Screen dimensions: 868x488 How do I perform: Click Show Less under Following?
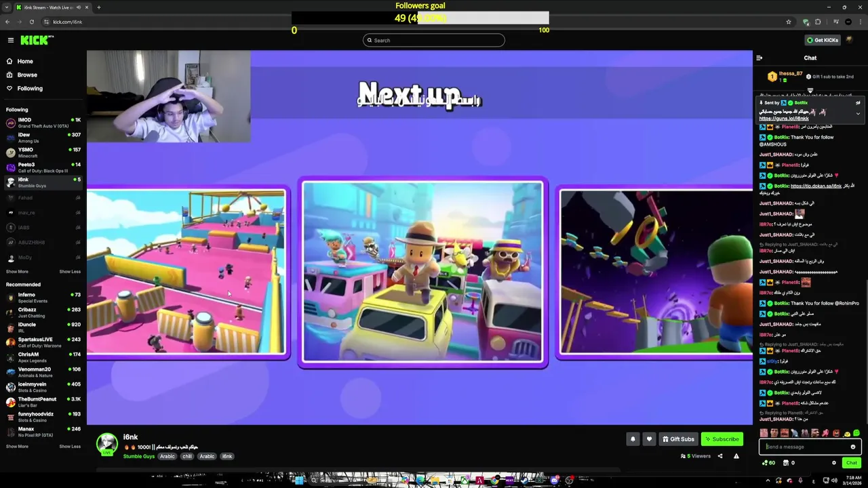tap(70, 271)
